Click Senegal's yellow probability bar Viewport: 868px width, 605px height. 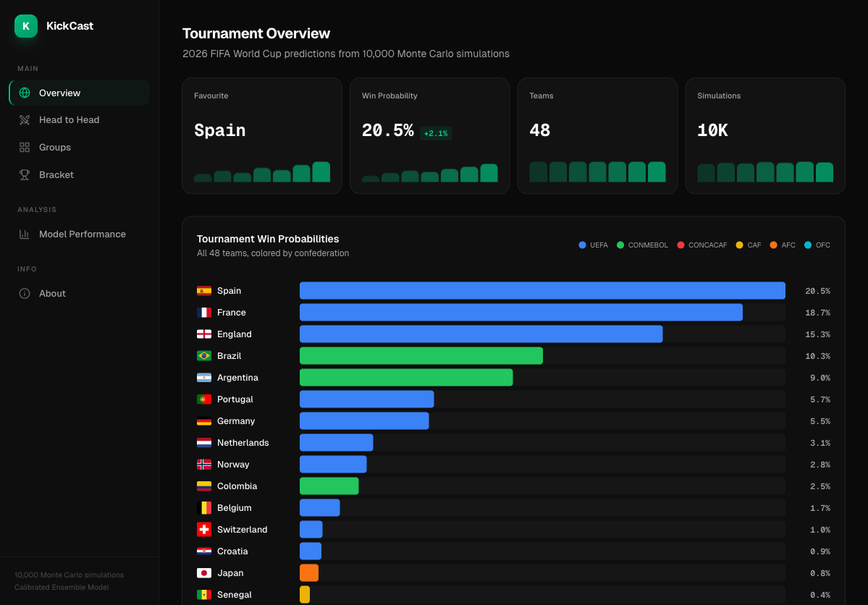[305, 594]
